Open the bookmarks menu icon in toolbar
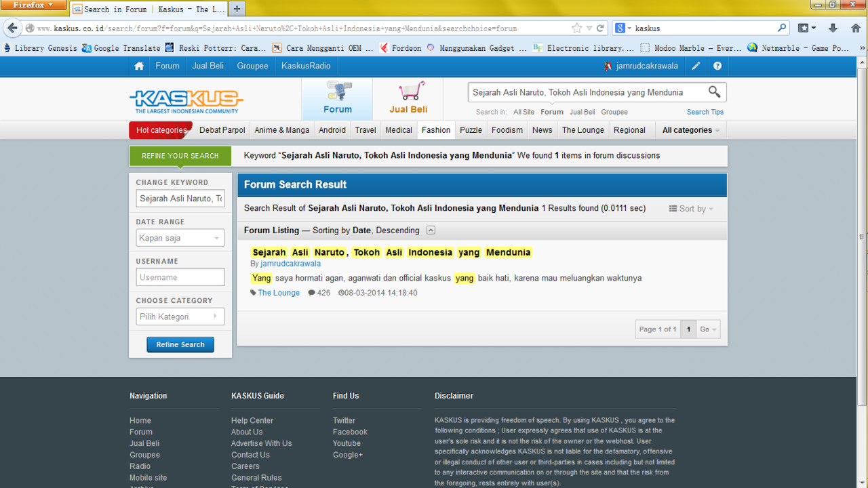The height and width of the screenshot is (488, 868). pyautogui.click(x=806, y=28)
